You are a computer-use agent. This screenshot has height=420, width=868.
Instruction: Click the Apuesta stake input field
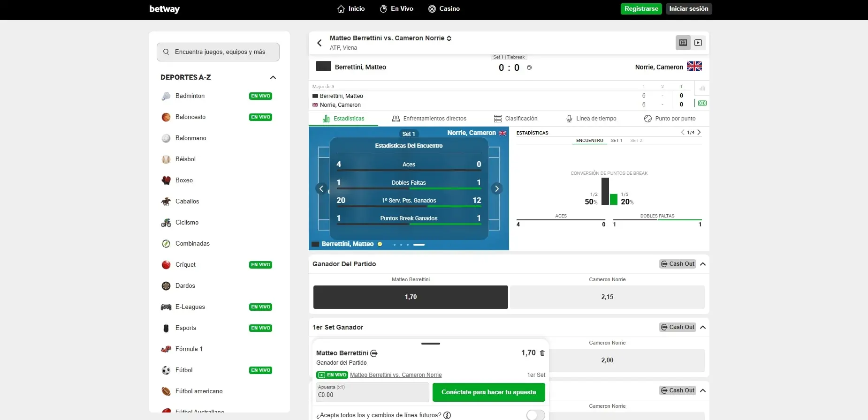[x=373, y=392]
